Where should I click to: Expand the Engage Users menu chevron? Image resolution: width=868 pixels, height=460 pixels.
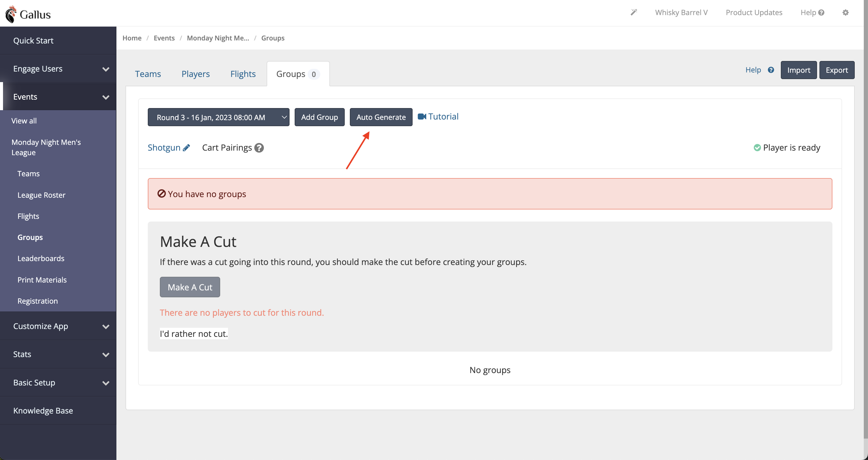[106, 69]
